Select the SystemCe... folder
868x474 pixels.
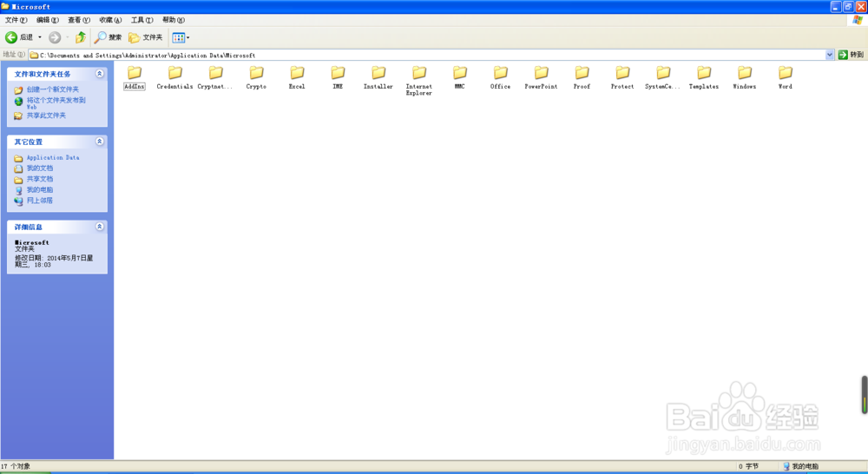(x=663, y=78)
